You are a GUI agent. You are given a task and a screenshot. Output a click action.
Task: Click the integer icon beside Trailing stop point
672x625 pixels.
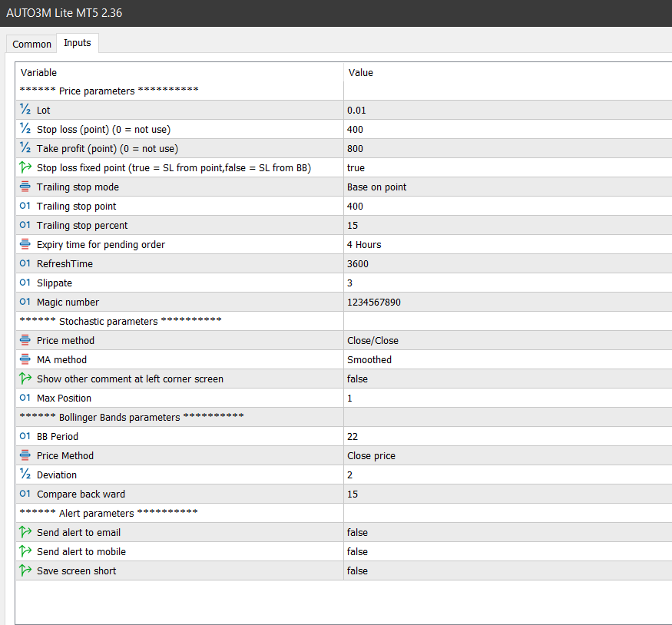click(25, 206)
